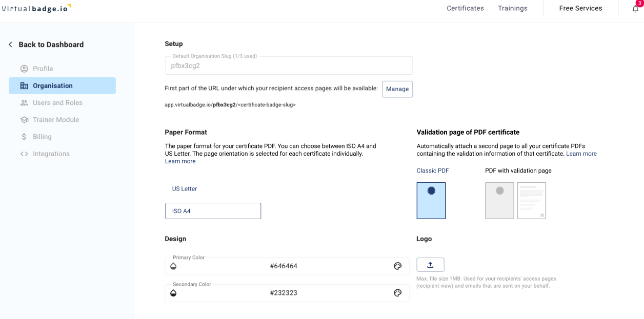
Task: Click the Default Organisation Slug field
Action: [287, 66]
